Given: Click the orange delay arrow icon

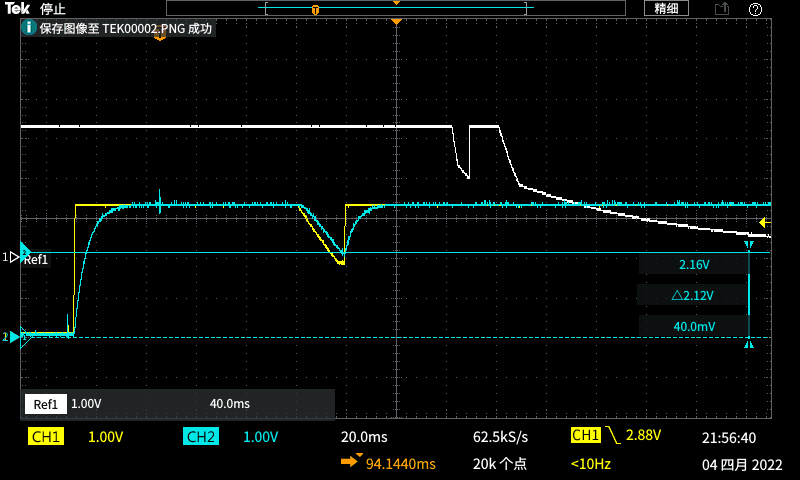Looking at the screenshot, I should pos(351,461).
